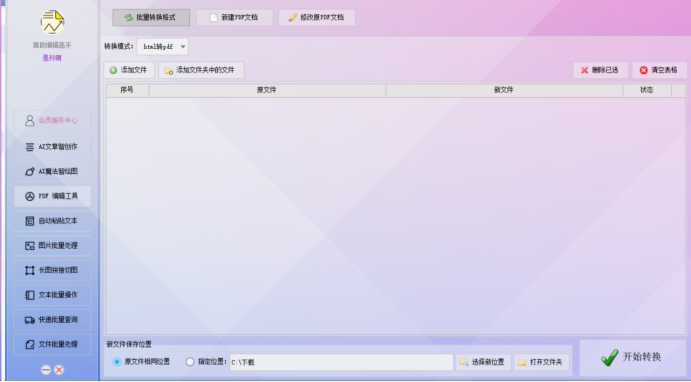Open the 长图拼接切图 module
Image resolution: width=691 pixels, height=382 pixels.
click(x=52, y=270)
